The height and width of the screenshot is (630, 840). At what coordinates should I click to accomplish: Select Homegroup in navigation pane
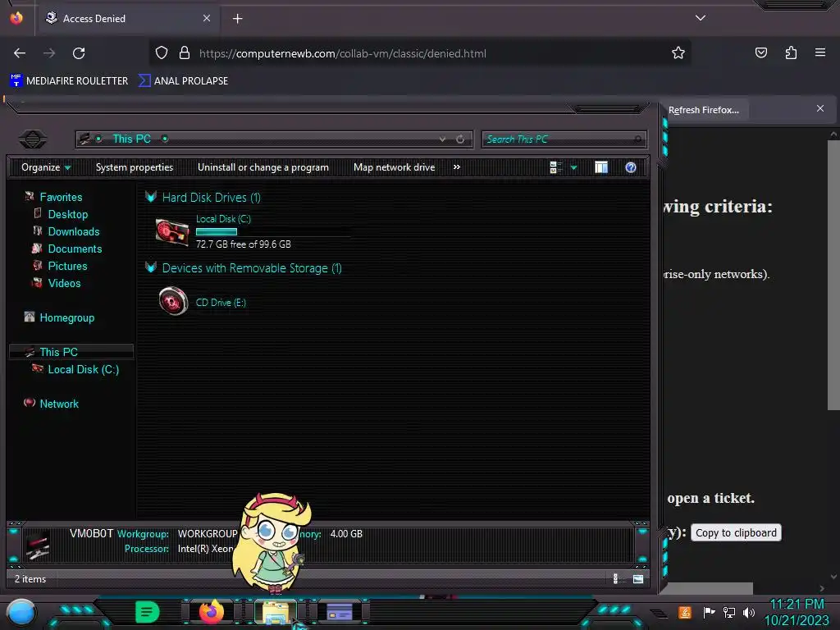[x=66, y=317]
